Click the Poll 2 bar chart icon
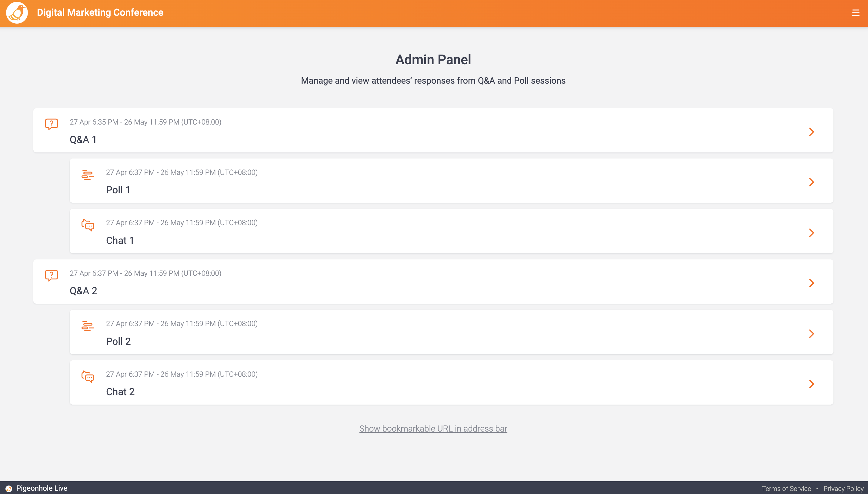This screenshot has height=494, width=868. (x=88, y=326)
